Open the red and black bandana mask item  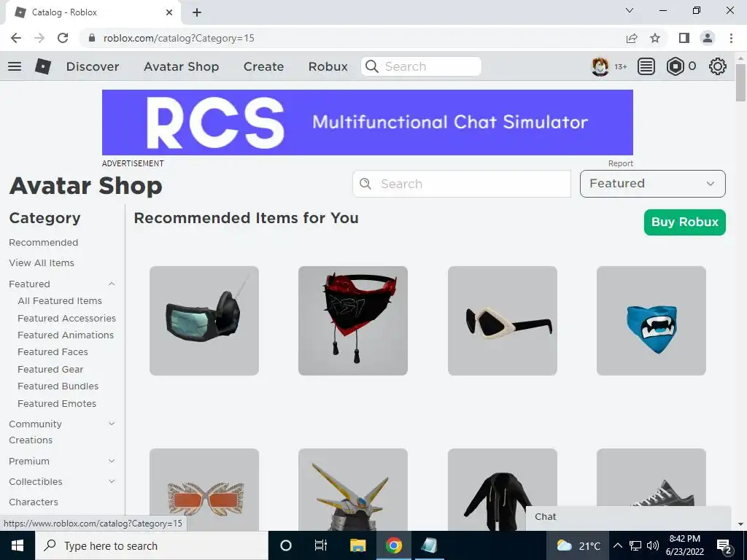[353, 321]
